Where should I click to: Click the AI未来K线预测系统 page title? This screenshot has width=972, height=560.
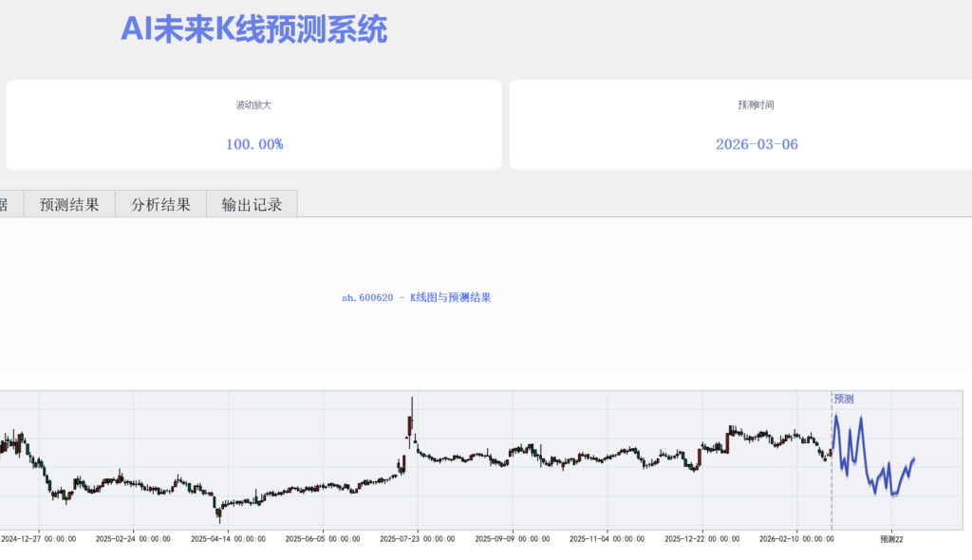pos(253,29)
